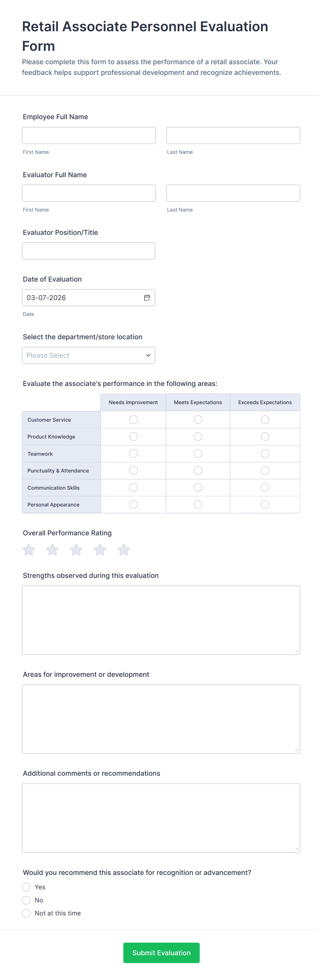Select Needs Improvement for Customer Service

tap(133, 420)
